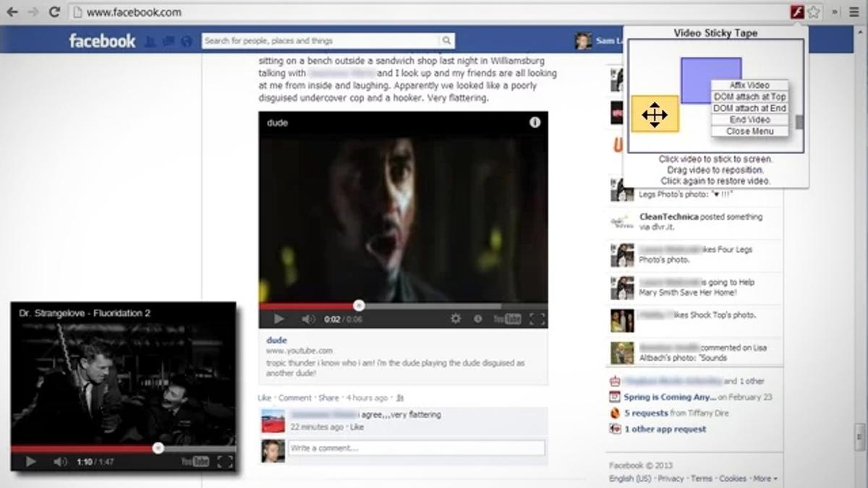Click the Write a comment field
This screenshot has height=488, width=868.
tap(416, 448)
